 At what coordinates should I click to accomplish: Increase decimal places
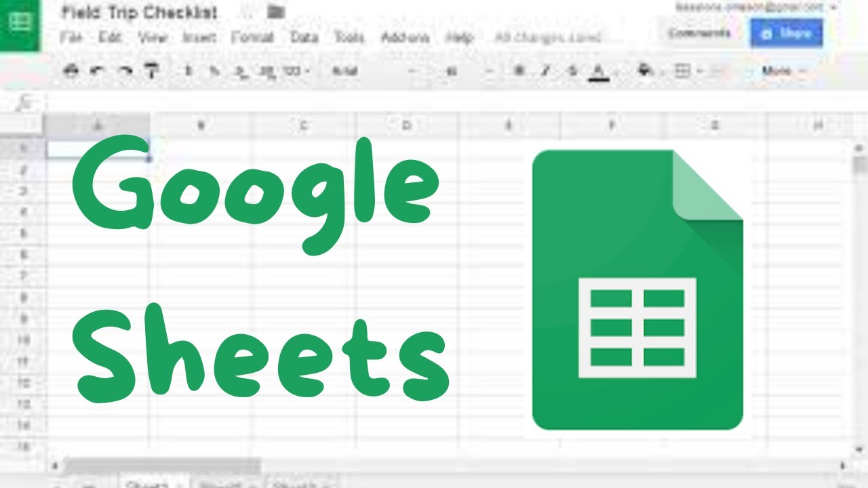tap(267, 71)
